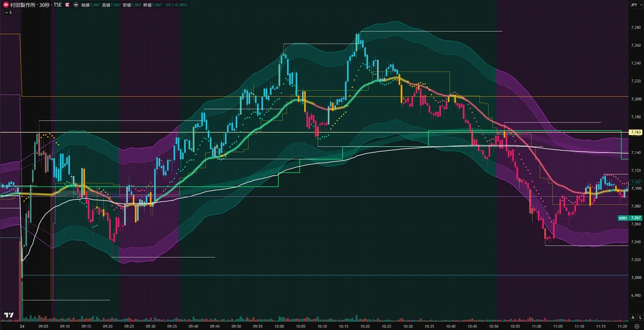The width and height of the screenshot is (644, 330).
Task: Click the 高値 high value in the header
Action: 111,4
